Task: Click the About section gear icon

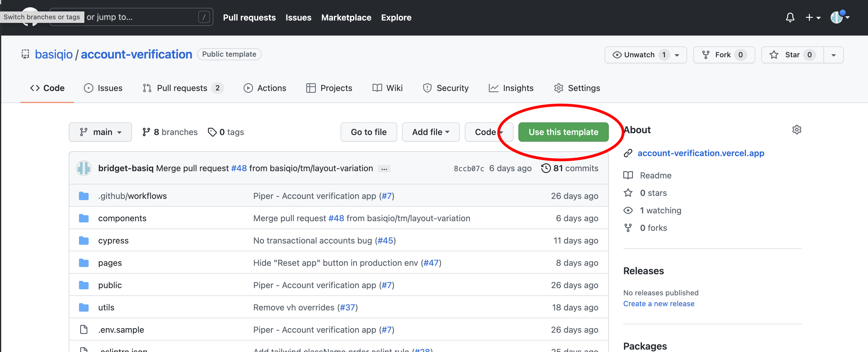Action: click(x=796, y=130)
